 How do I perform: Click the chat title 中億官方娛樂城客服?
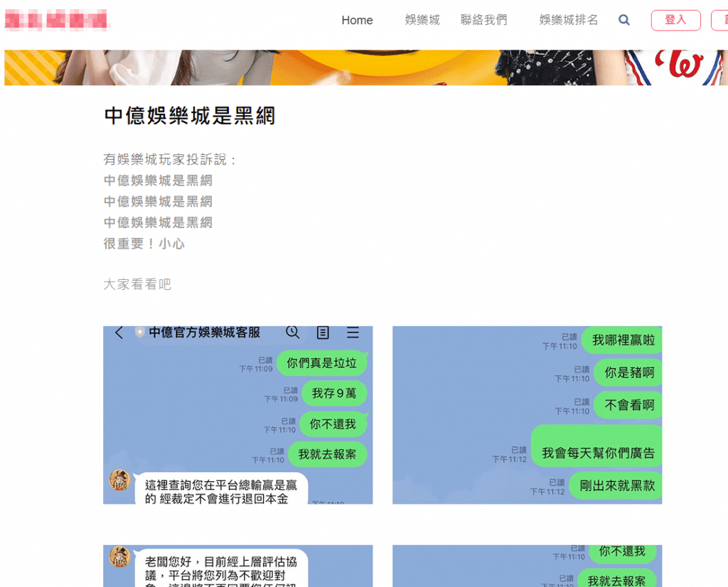tap(204, 333)
